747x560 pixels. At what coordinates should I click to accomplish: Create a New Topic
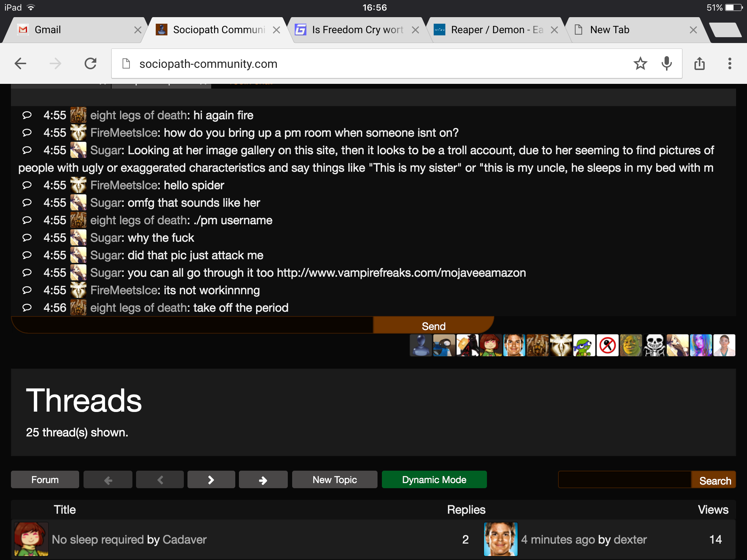click(335, 479)
